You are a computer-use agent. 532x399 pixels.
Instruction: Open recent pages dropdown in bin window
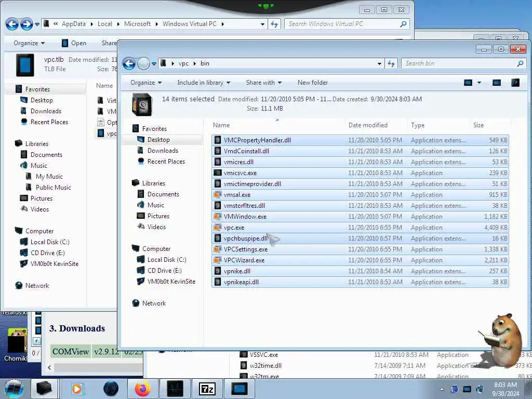coord(154,63)
